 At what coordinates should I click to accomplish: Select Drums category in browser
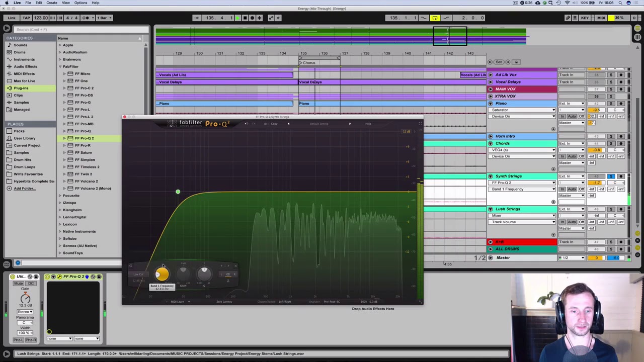pos(20,52)
